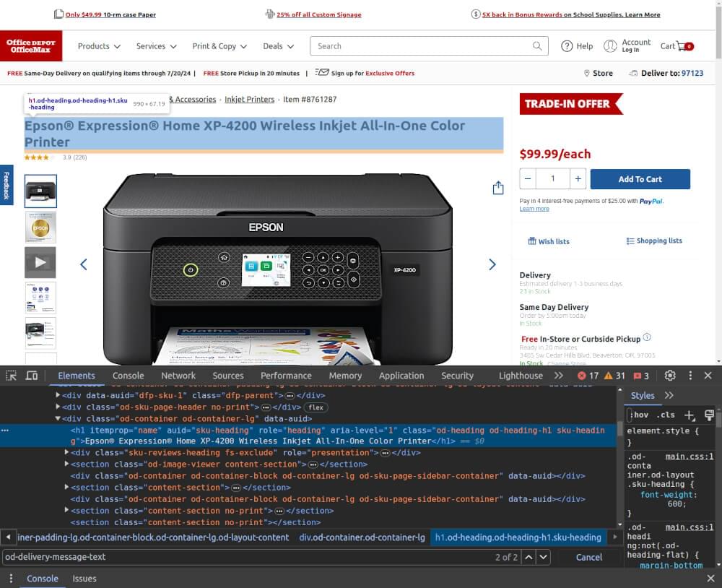Open the Products dropdown menu

click(98, 46)
